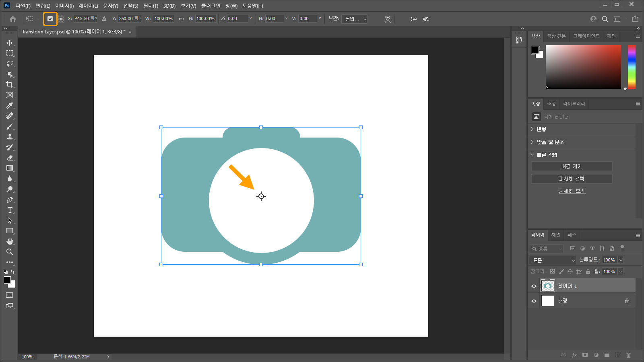Image resolution: width=644 pixels, height=362 pixels.
Task: Open the 이미지(I) menu
Action: [x=64, y=6]
